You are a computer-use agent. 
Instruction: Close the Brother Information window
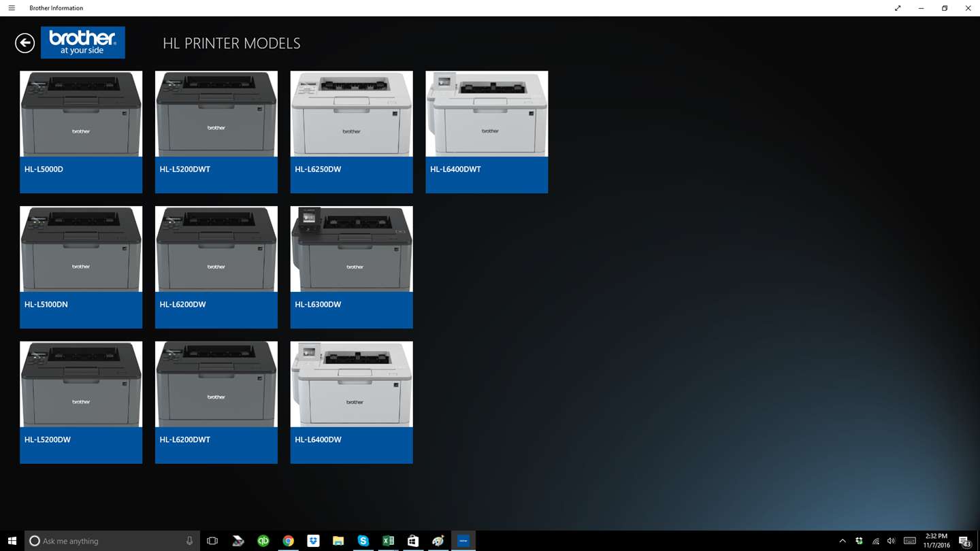tap(968, 8)
